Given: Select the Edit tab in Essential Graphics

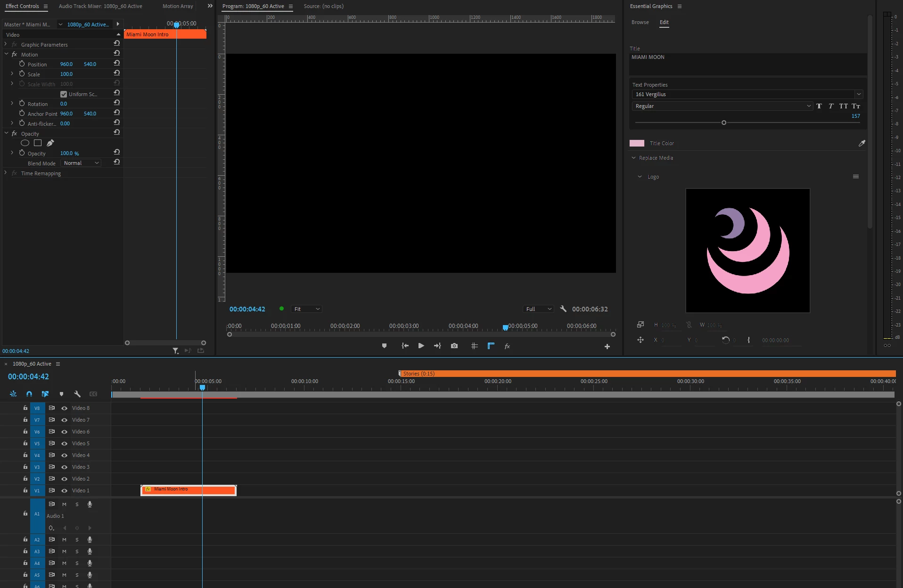Looking at the screenshot, I should click(664, 22).
